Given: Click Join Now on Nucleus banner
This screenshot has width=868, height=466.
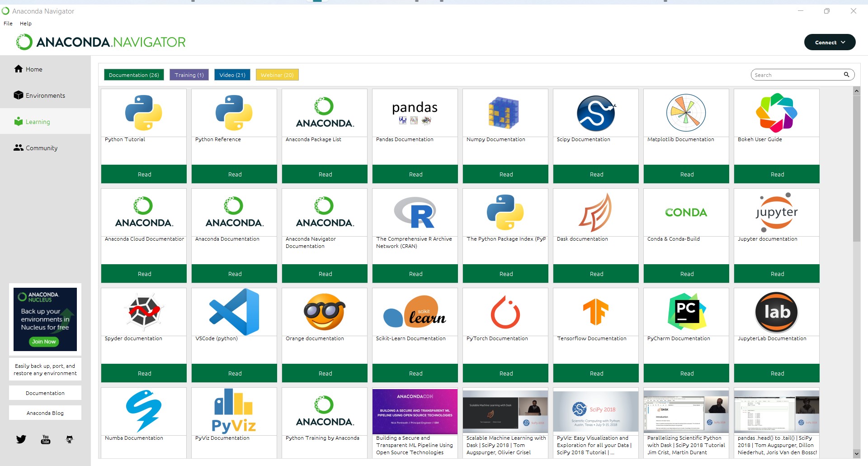Looking at the screenshot, I should click(44, 342).
